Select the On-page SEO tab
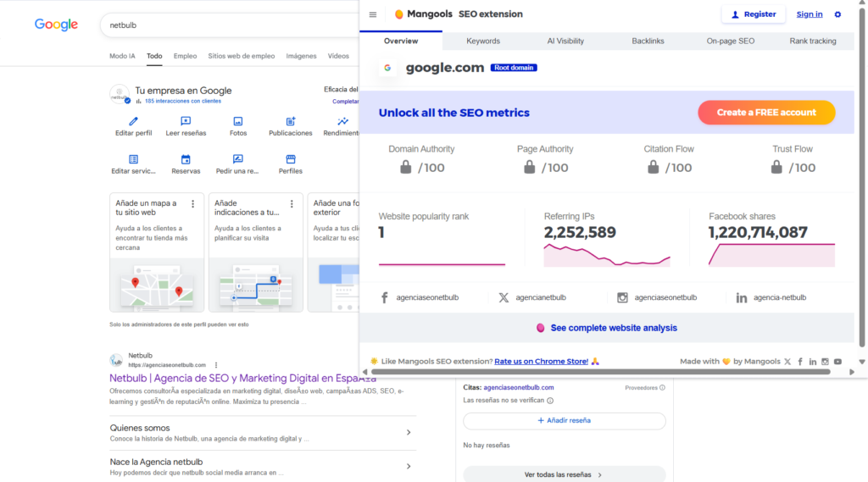 (730, 41)
